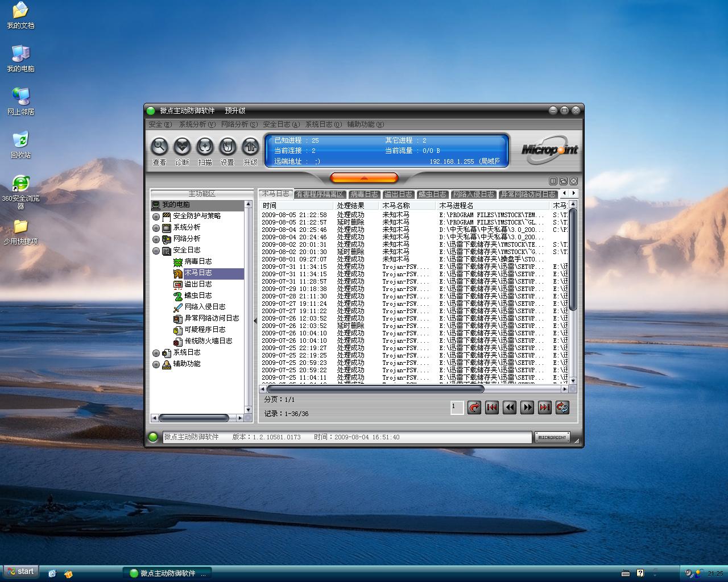Open the 诊断 heartbeat diagnosis tool

(182, 147)
